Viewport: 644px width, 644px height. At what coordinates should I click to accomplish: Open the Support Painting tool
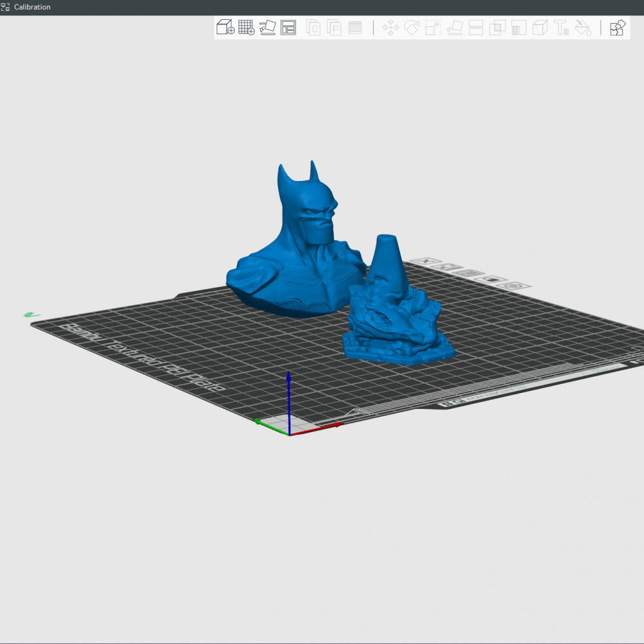click(518, 28)
